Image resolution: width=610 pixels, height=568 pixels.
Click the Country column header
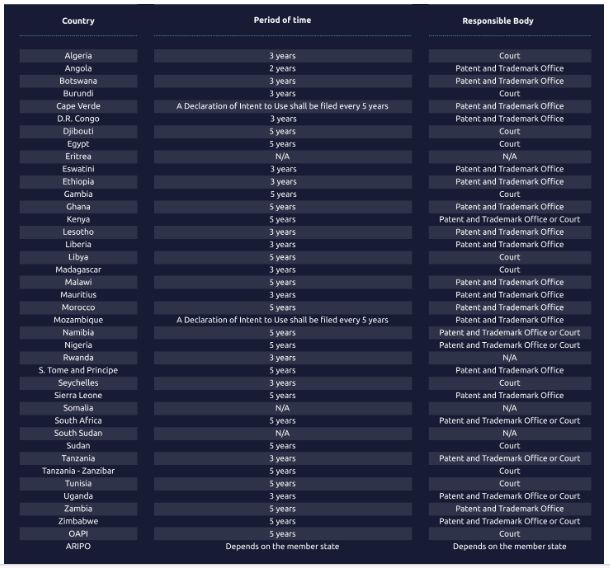[x=78, y=21]
